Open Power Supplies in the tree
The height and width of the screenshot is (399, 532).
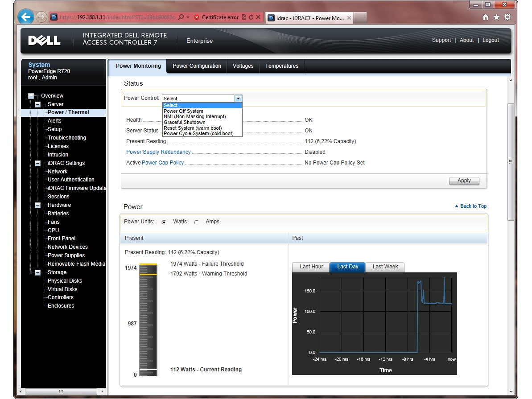66,255
